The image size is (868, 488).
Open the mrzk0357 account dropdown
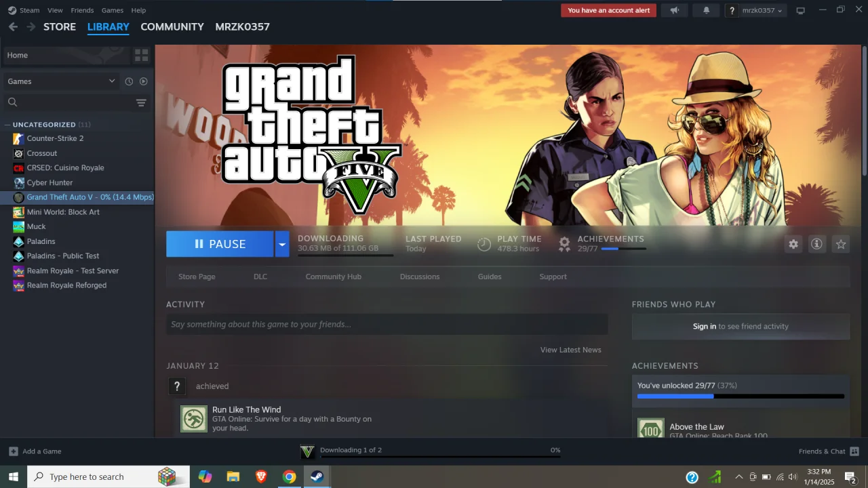[762, 10]
